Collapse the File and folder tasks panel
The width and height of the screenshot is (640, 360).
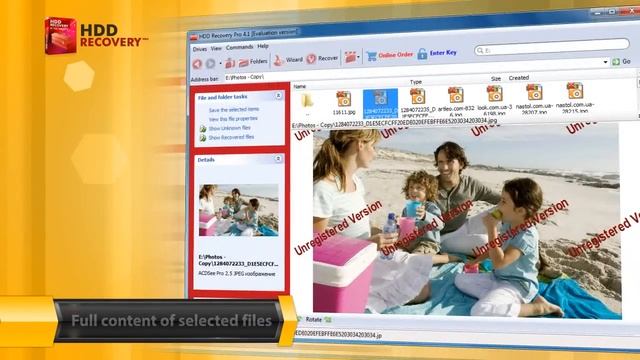(x=278, y=96)
